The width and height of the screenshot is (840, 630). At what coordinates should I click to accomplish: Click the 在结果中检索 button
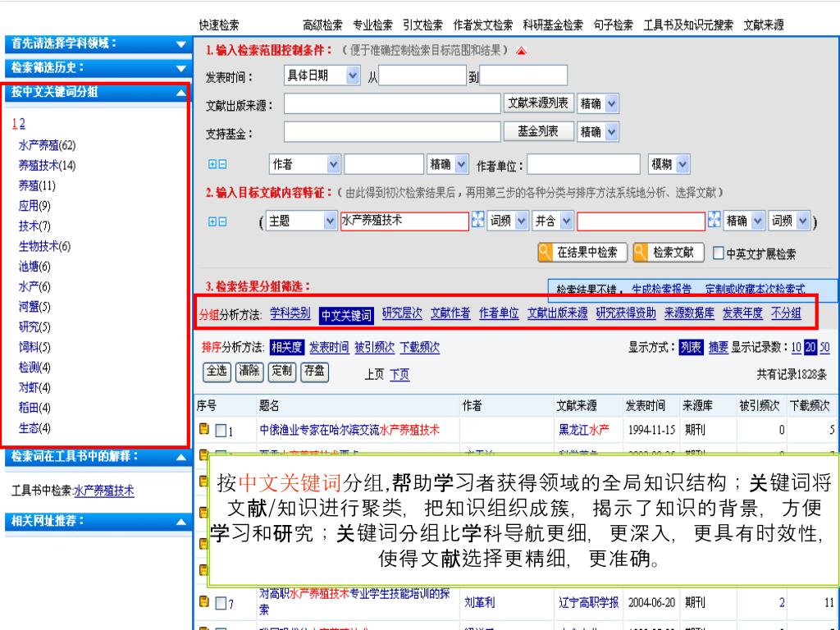tap(582, 253)
